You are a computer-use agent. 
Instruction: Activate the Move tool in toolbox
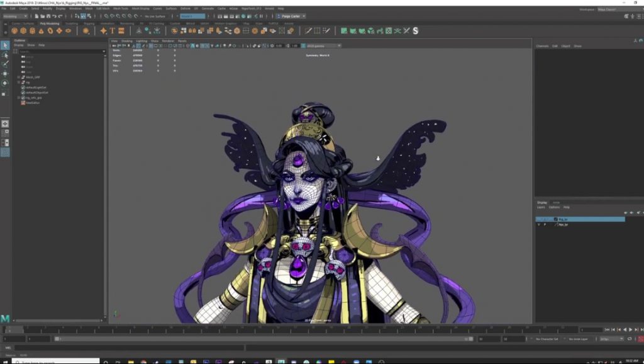[x=5, y=74]
